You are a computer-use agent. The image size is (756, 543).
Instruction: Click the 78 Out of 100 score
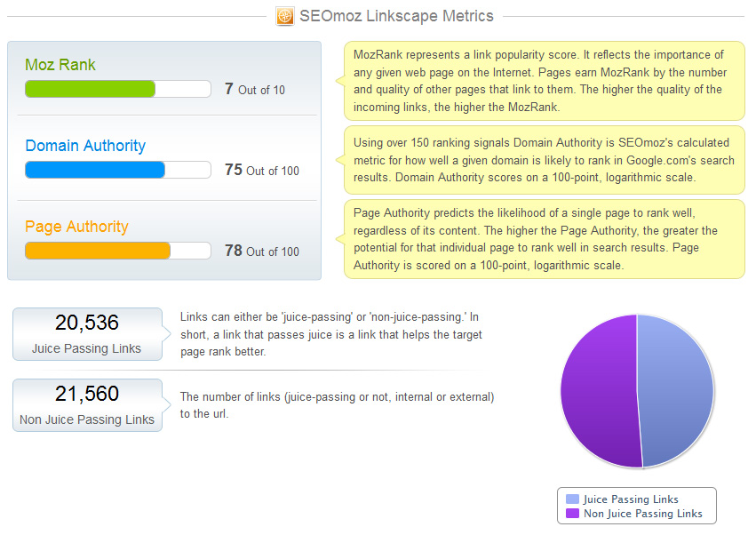[x=262, y=252]
